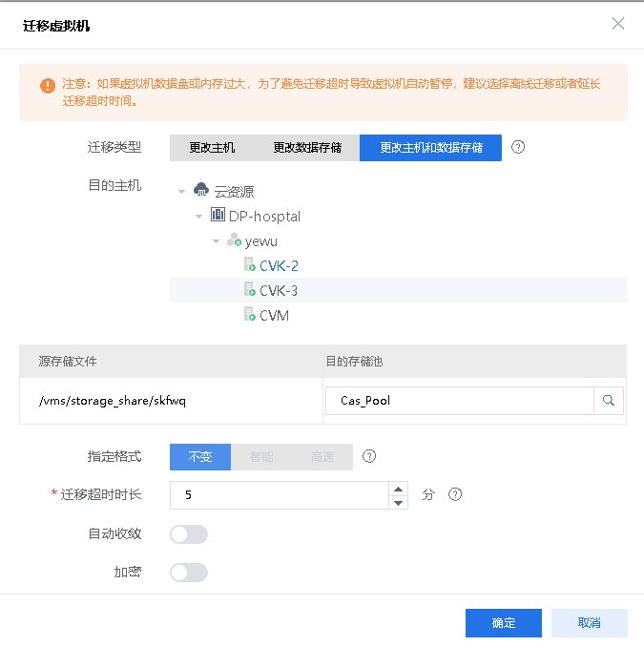Viewport: 644px width, 647px height.
Task: Click the yewu cluster icon
Action: click(234, 241)
